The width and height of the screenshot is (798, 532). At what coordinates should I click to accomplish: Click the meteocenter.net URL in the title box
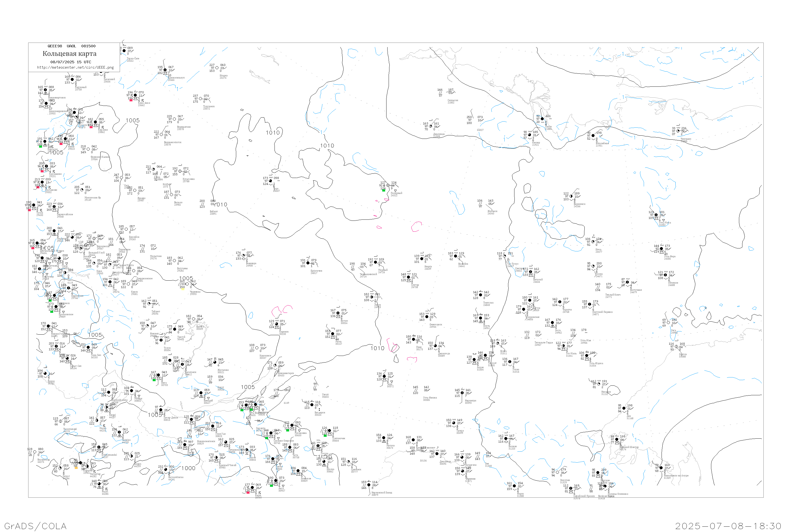coord(75,68)
